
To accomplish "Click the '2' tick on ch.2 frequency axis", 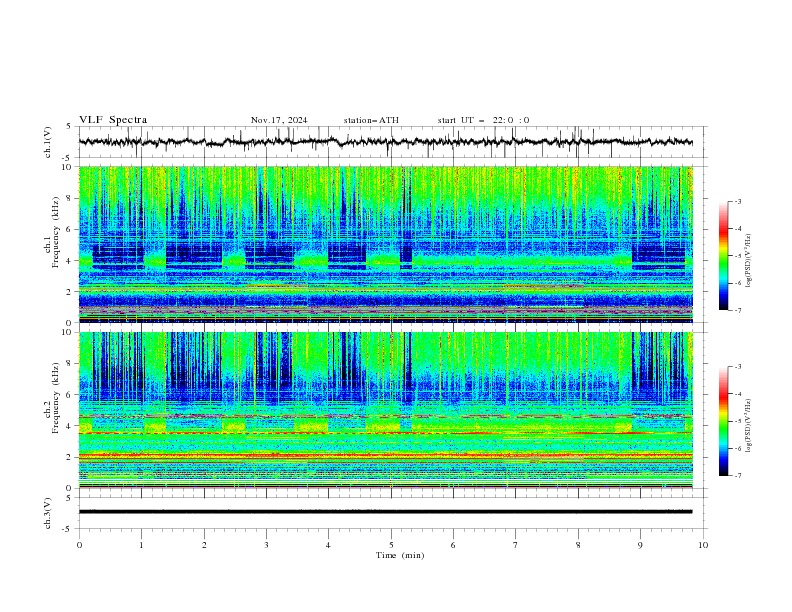I will [x=71, y=457].
